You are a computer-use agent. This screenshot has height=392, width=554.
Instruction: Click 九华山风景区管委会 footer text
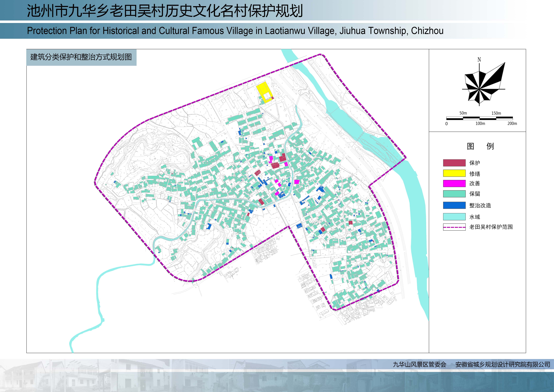click(x=420, y=365)
